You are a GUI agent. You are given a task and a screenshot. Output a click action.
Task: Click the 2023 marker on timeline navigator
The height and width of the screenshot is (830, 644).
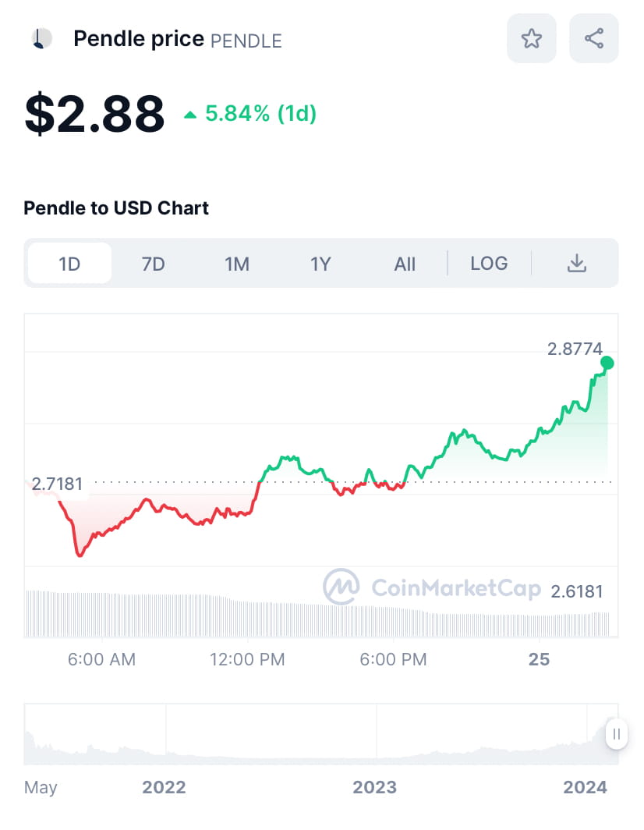click(x=374, y=787)
